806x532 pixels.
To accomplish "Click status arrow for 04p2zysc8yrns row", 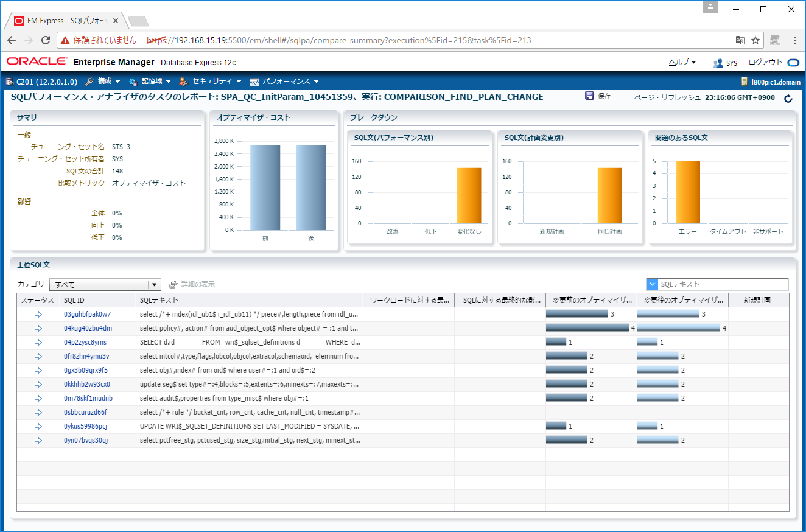I will [38, 342].
